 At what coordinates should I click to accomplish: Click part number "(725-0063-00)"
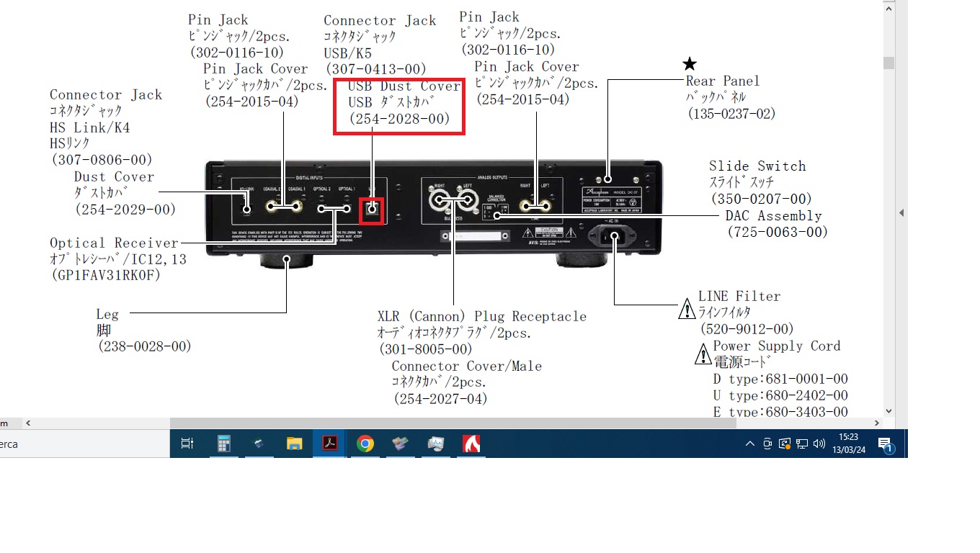(x=777, y=232)
